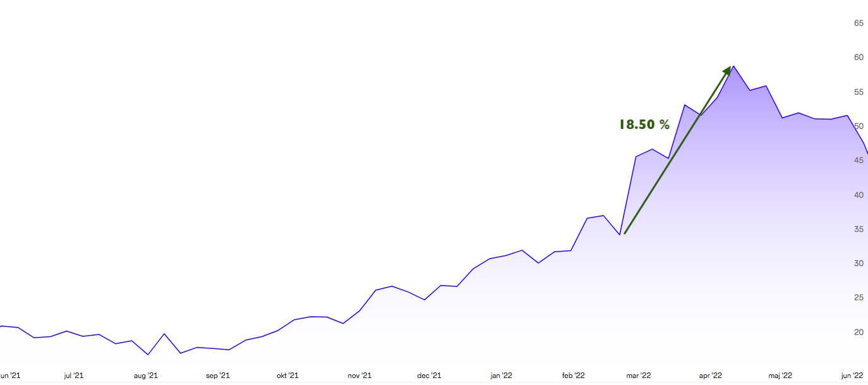Select the 60 y-axis tick label

pyautogui.click(x=859, y=58)
